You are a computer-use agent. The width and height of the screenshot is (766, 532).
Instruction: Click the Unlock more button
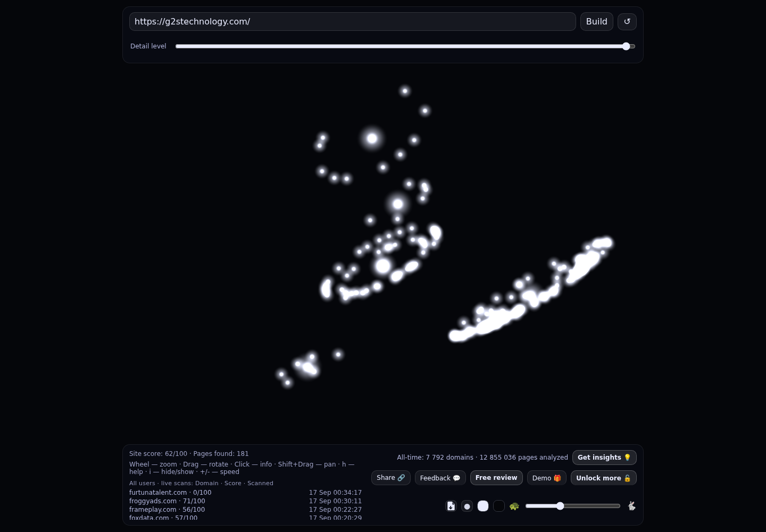coord(604,478)
